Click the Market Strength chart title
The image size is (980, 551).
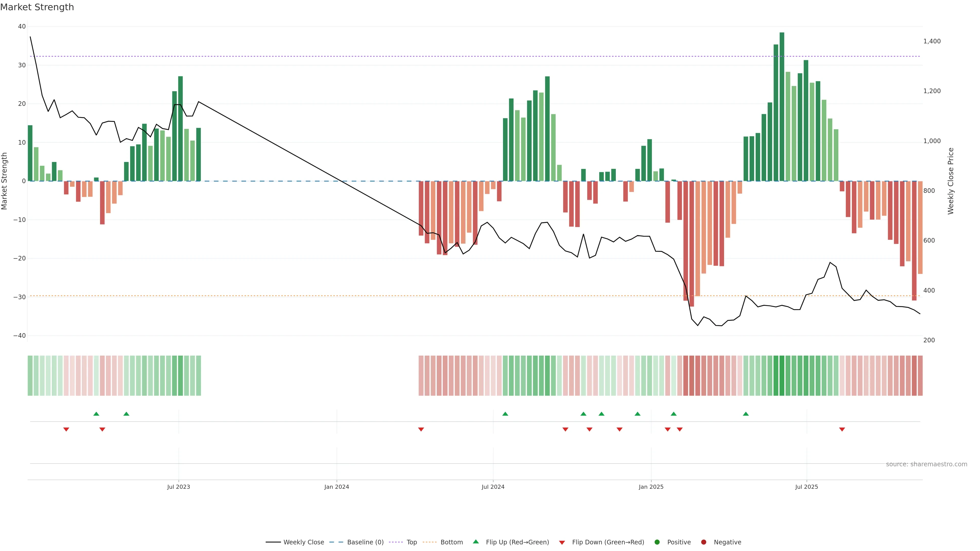37,7
